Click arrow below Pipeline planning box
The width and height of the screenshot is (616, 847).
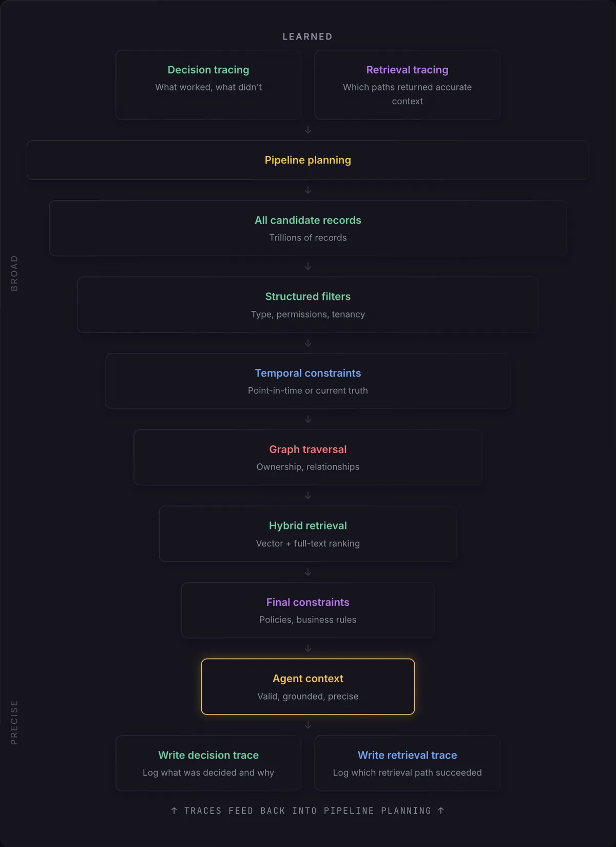[x=308, y=190]
